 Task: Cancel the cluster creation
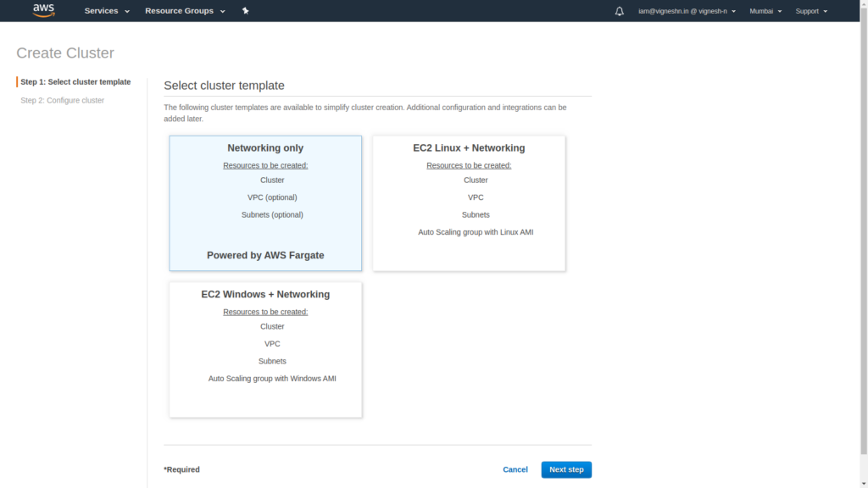(515, 469)
